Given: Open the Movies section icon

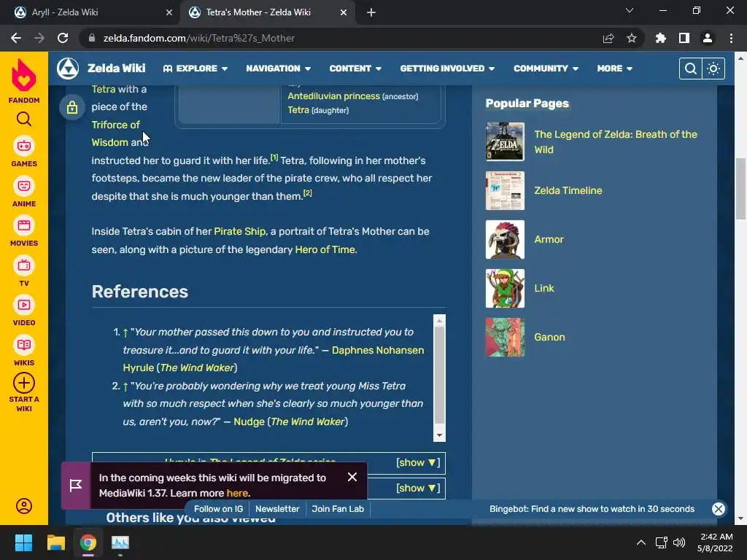Looking at the screenshot, I should [24, 225].
